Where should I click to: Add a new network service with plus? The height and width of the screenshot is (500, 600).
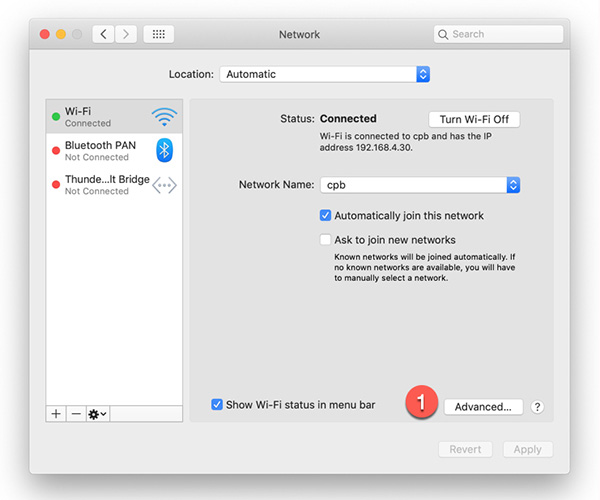[56, 413]
